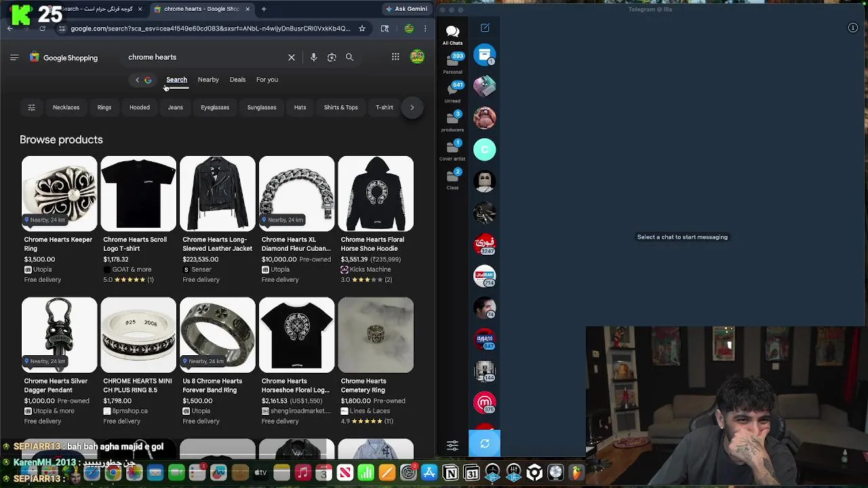Open the Google apps grid
This screenshot has height=488, width=868.
click(395, 57)
